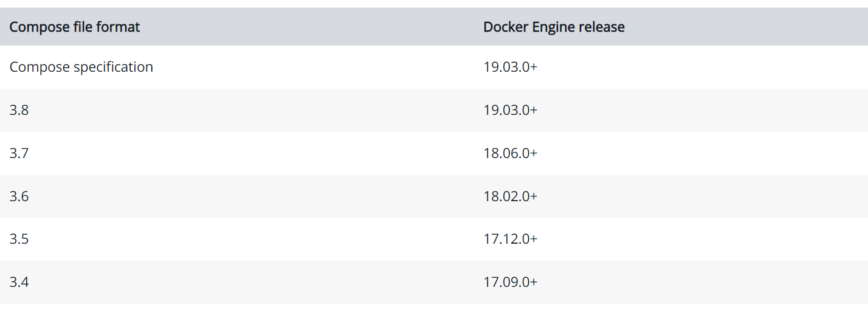
Task: Select the 18.06.0+ engine release value
Action: tap(511, 153)
